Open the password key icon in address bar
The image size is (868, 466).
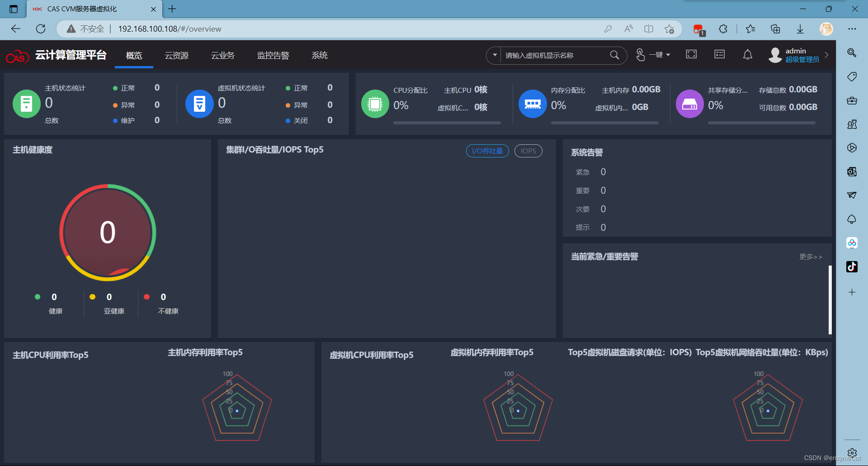608,29
